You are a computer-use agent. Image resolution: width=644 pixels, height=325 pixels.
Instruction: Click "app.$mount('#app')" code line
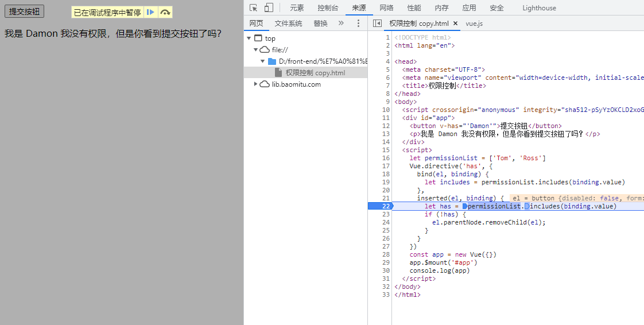pos(443,262)
